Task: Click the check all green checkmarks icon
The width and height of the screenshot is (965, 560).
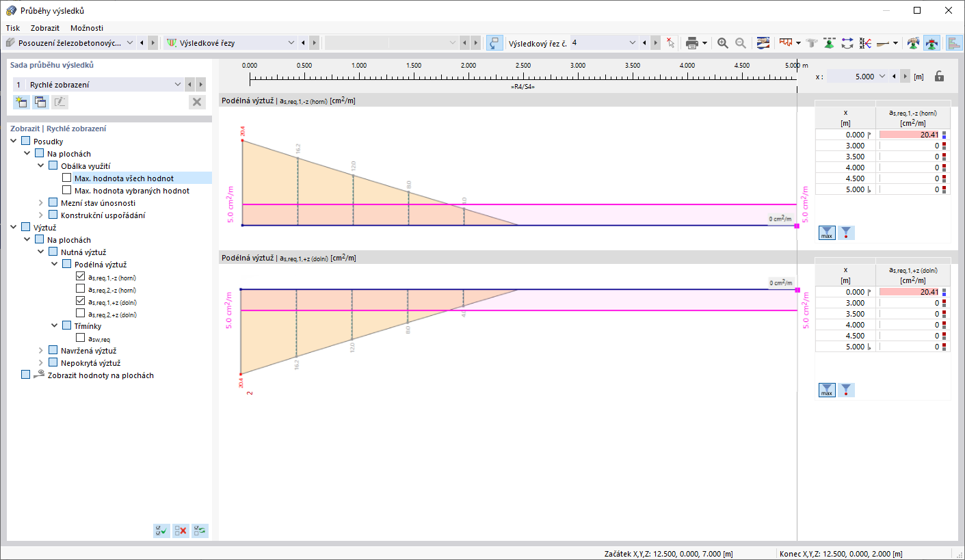Action: [161, 530]
